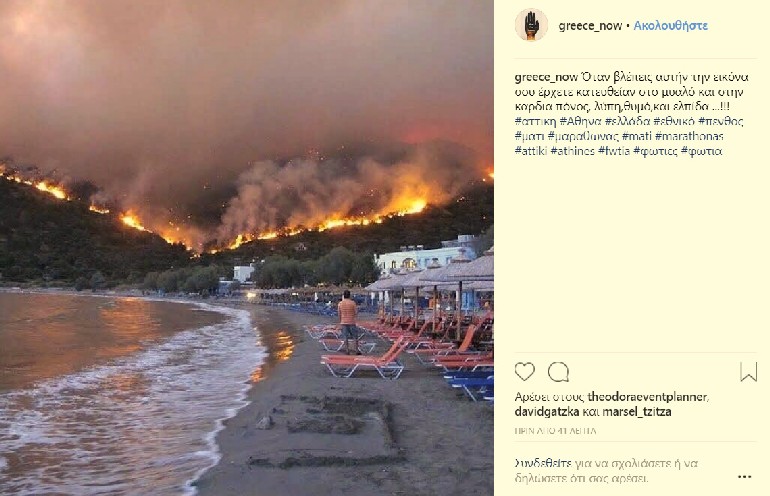This screenshot has width=770, height=496.
Task: Open hashtag #mati in caption
Action: point(637,136)
